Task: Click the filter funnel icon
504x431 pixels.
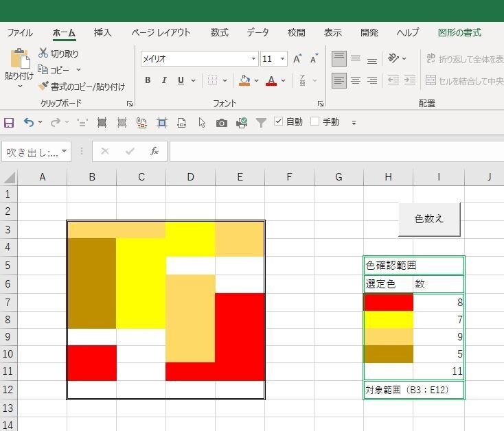Action: pos(261,123)
